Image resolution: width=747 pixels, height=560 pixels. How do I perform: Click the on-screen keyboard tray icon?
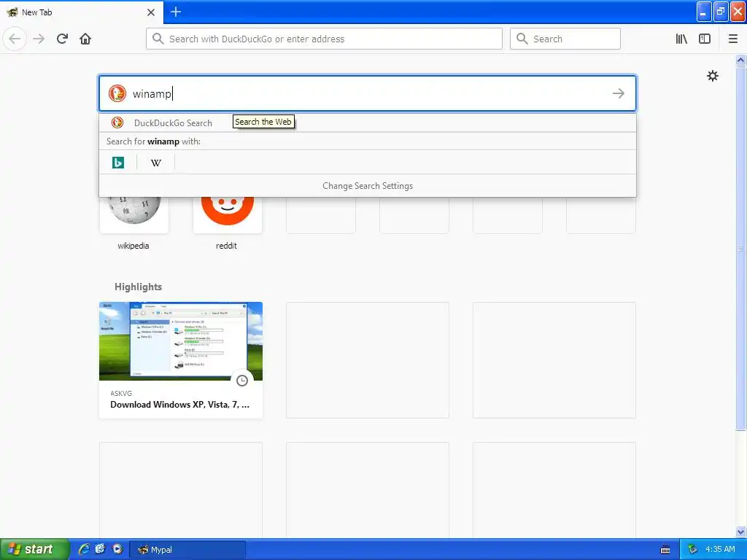[x=665, y=550]
